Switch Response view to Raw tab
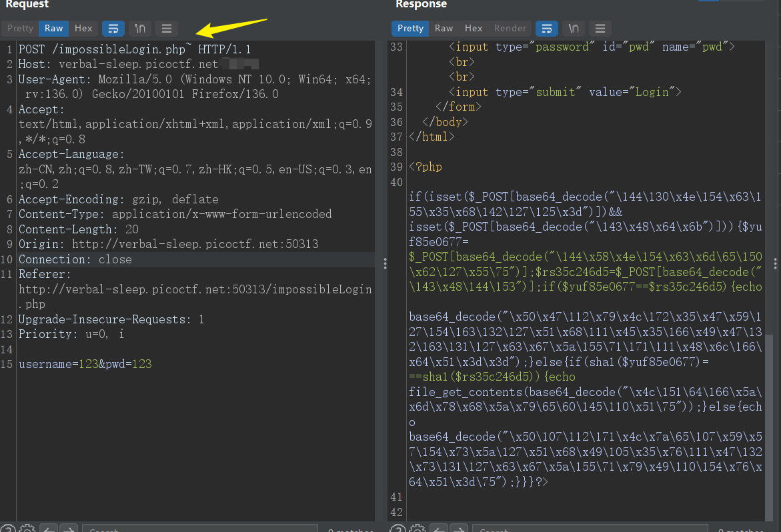The height and width of the screenshot is (532, 781). click(x=444, y=29)
